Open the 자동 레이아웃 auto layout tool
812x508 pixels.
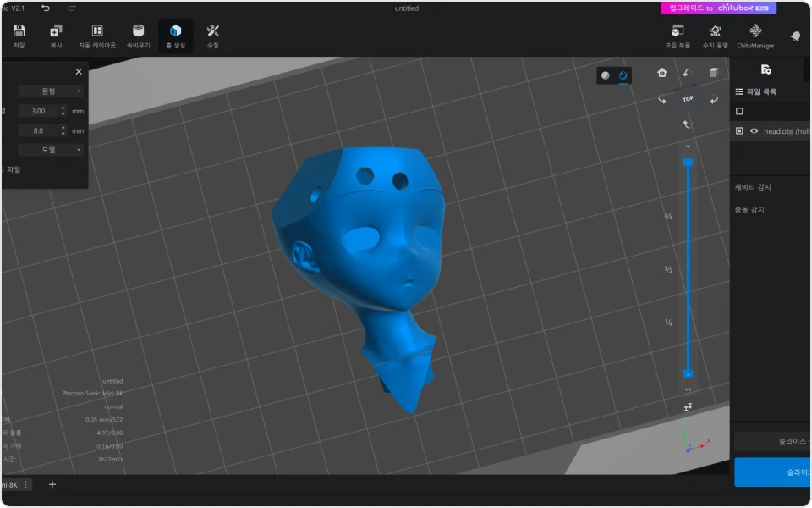tap(96, 36)
